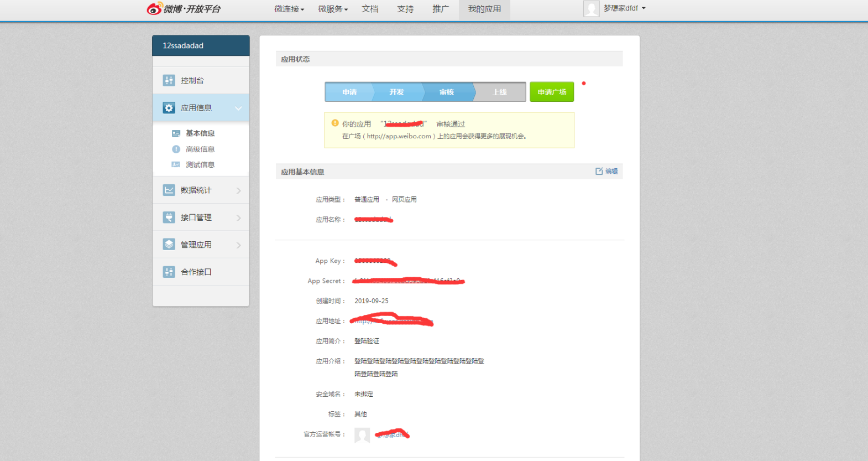Collapse the 应用信息 section chevron

(238, 108)
